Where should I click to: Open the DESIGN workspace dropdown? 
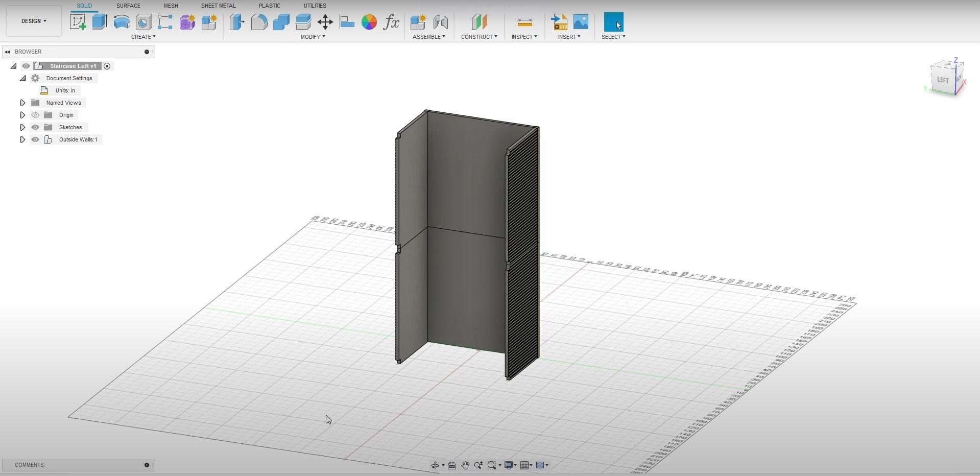[x=34, y=21]
